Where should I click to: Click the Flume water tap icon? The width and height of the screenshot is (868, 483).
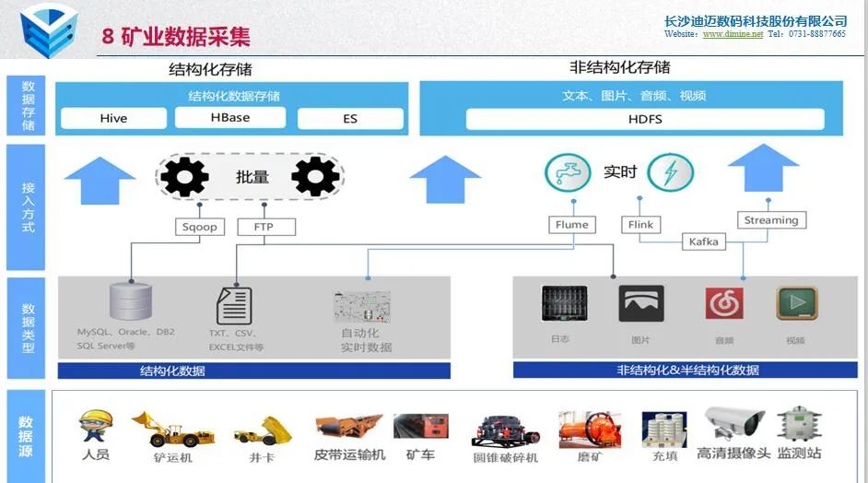[568, 173]
